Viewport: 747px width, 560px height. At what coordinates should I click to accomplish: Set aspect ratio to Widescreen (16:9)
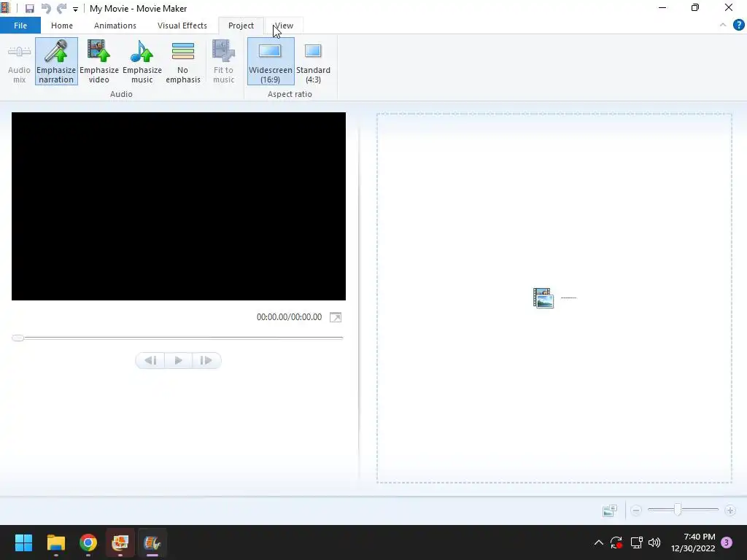271,62
